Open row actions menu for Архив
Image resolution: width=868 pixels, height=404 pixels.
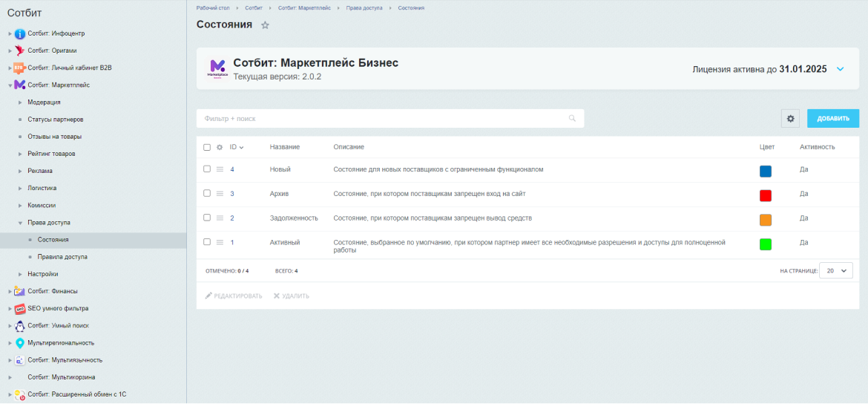click(x=220, y=193)
